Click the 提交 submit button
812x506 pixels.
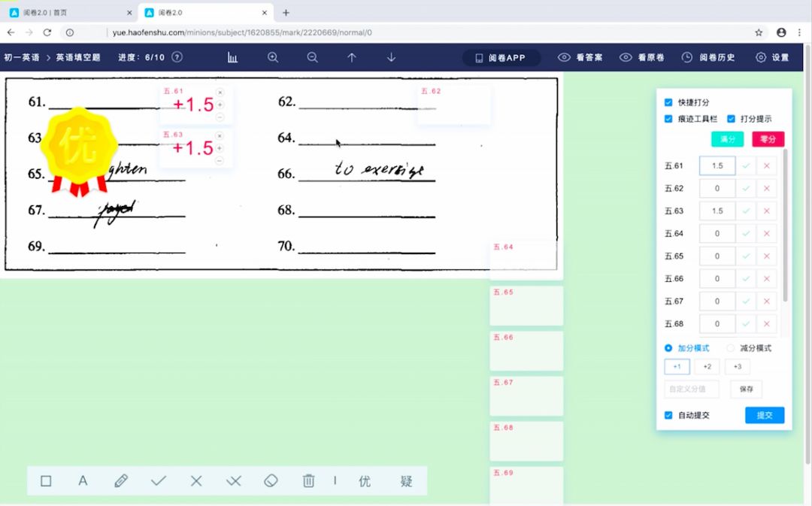tap(764, 415)
